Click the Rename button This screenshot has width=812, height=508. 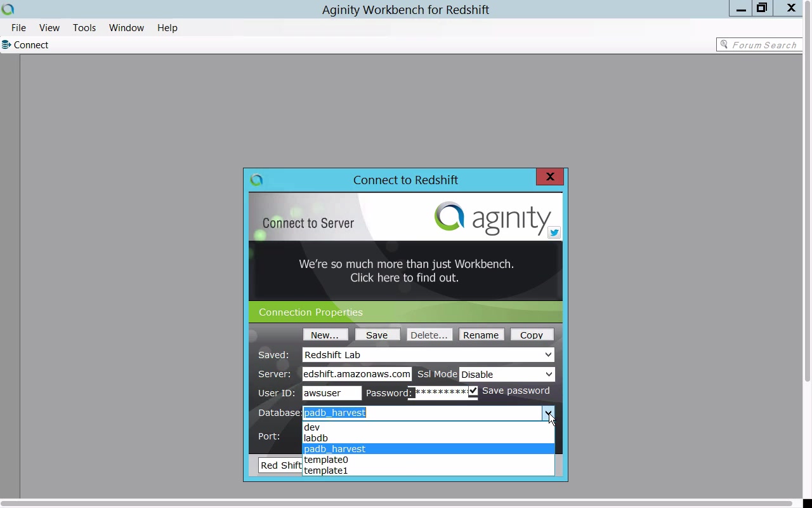click(x=481, y=335)
